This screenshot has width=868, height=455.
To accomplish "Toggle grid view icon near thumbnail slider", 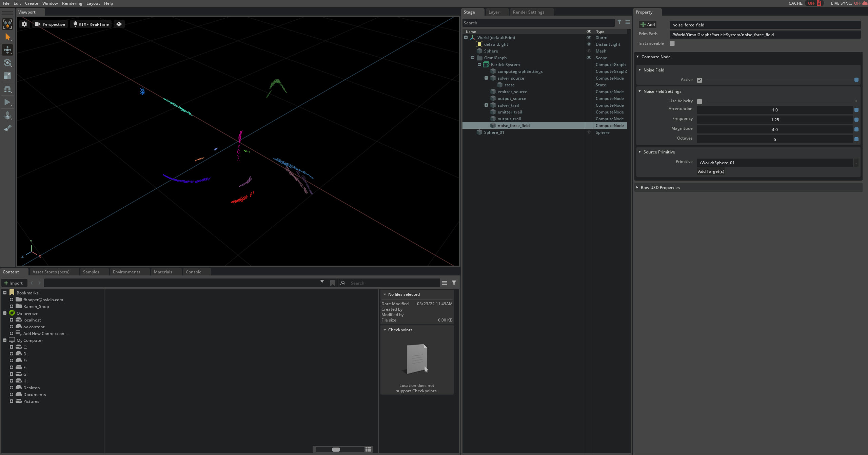I will [x=369, y=449].
